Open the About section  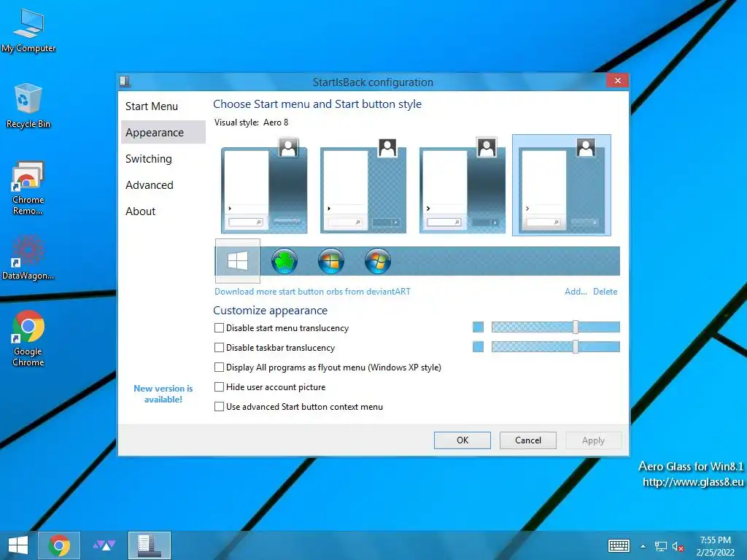tap(163, 211)
